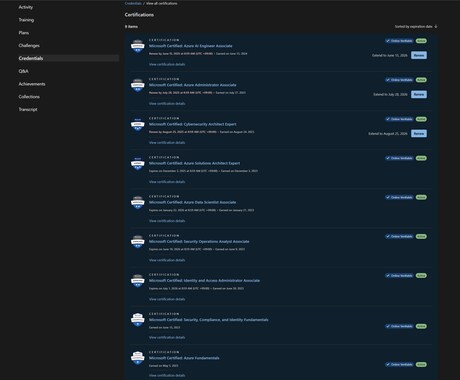Open Q&A in the profile sidebar
The width and height of the screenshot is (460, 380).
click(x=23, y=71)
